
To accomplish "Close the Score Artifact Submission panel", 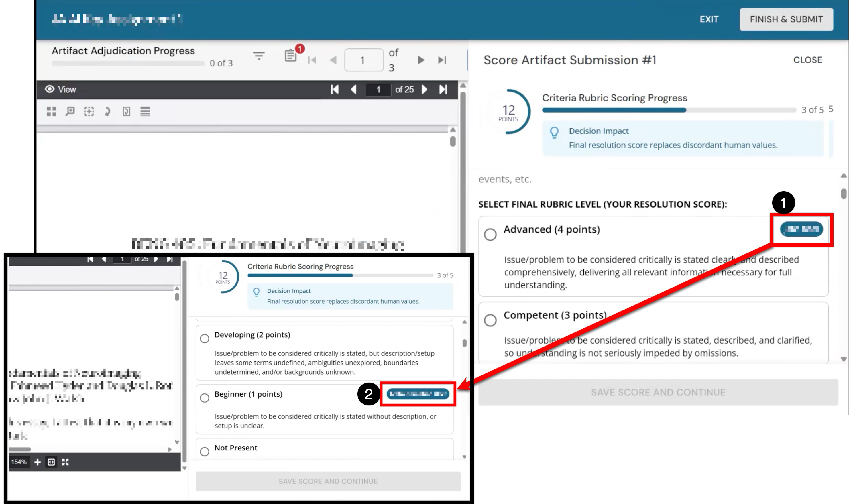I will pos(807,60).
